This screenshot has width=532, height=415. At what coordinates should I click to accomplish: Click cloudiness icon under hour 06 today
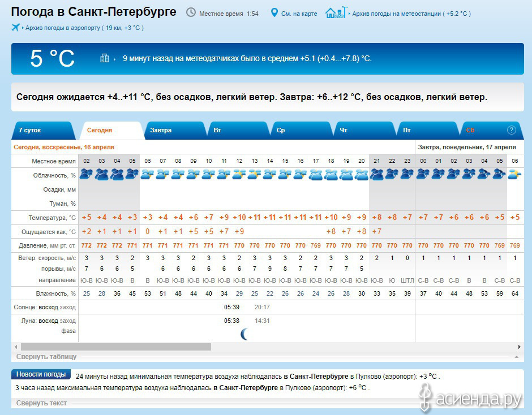pos(147,174)
